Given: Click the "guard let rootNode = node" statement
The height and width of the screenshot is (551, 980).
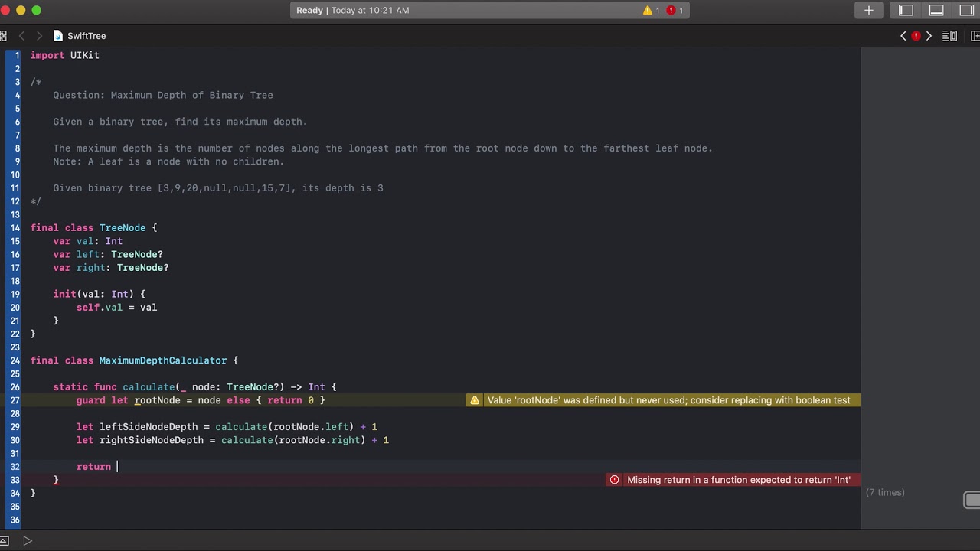Looking at the screenshot, I should (201, 400).
